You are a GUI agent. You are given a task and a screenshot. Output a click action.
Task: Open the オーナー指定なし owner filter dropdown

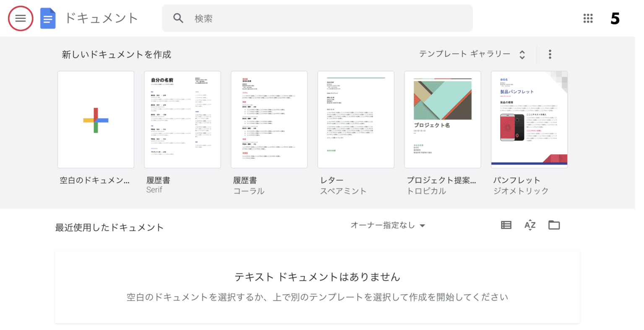click(388, 225)
